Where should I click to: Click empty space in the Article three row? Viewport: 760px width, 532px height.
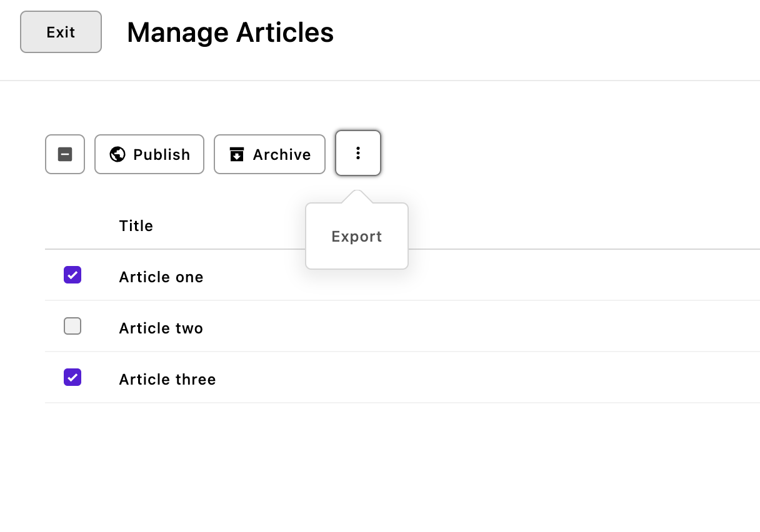click(500, 378)
